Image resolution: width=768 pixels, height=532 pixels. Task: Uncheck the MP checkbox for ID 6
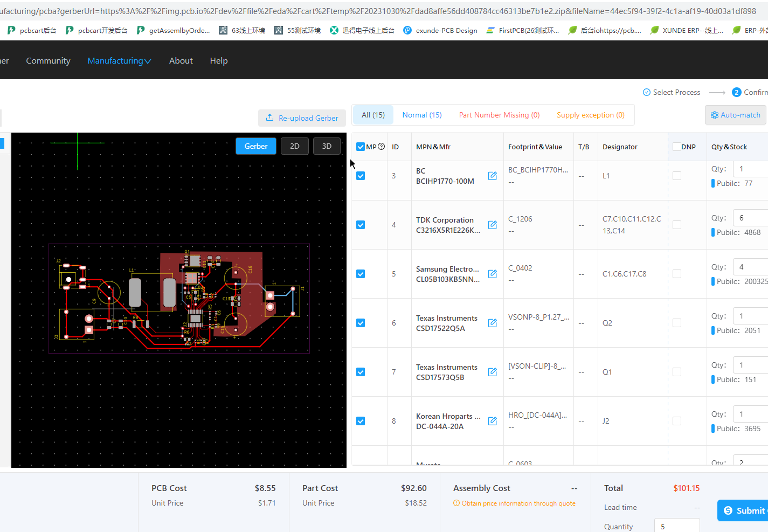point(361,323)
